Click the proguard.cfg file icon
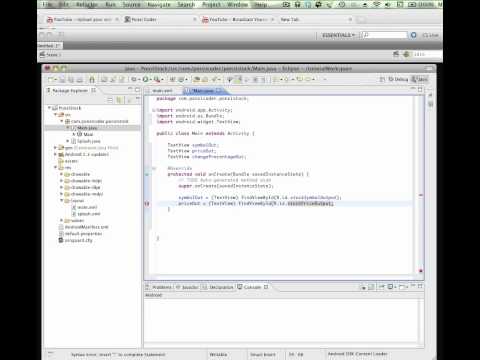 click(x=61, y=240)
